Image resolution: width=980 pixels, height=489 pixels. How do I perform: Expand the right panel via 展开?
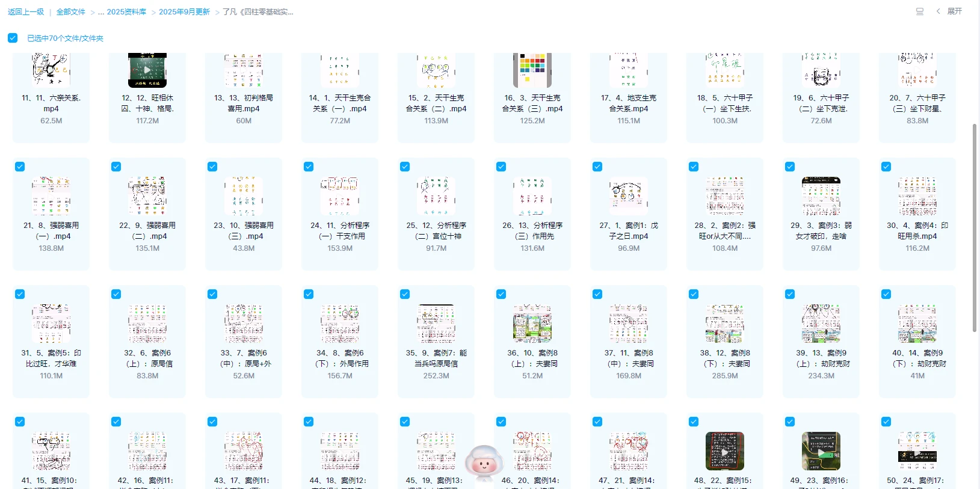click(x=950, y=11)
